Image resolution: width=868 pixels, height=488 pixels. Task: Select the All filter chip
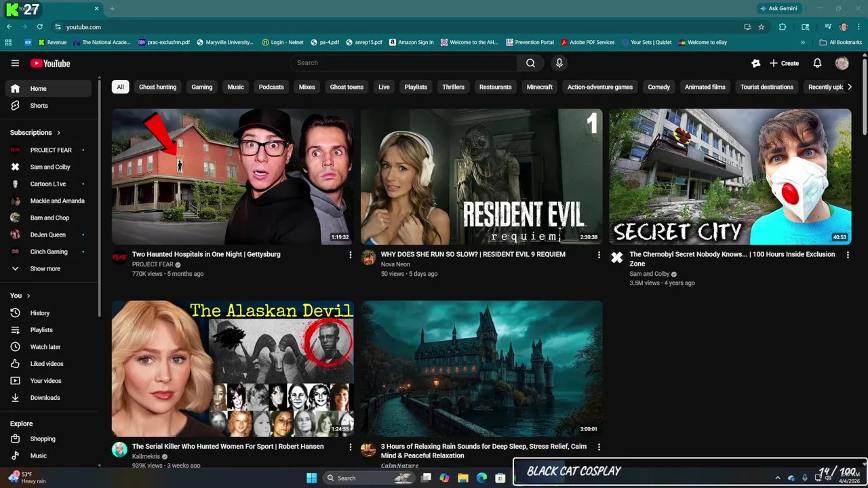point(120,87)
